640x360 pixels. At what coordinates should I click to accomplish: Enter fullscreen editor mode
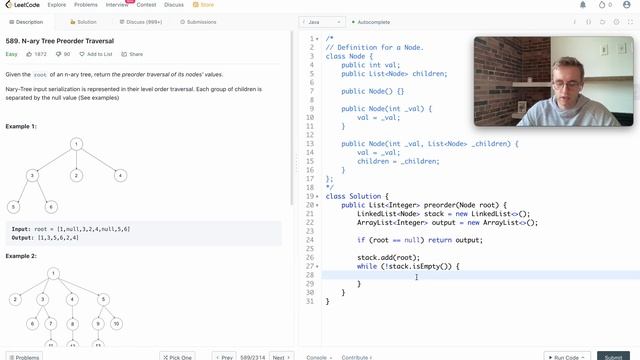click(631, 22)
